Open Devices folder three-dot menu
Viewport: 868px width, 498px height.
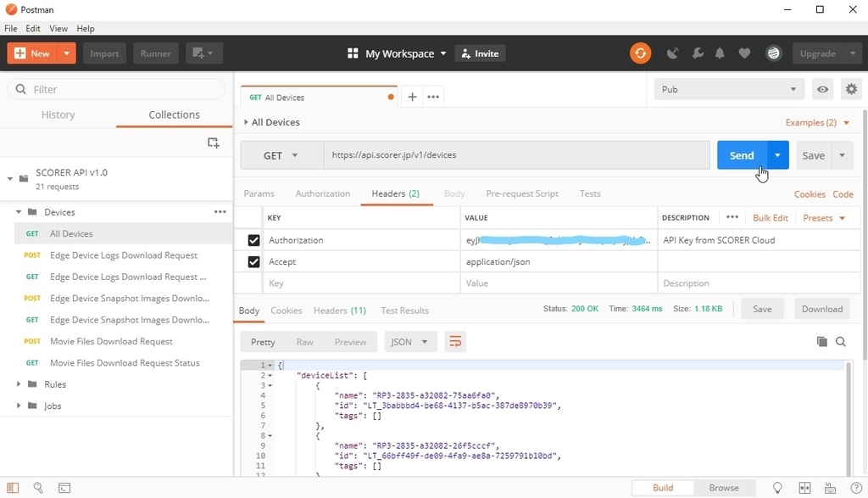[x=220, y=211]
